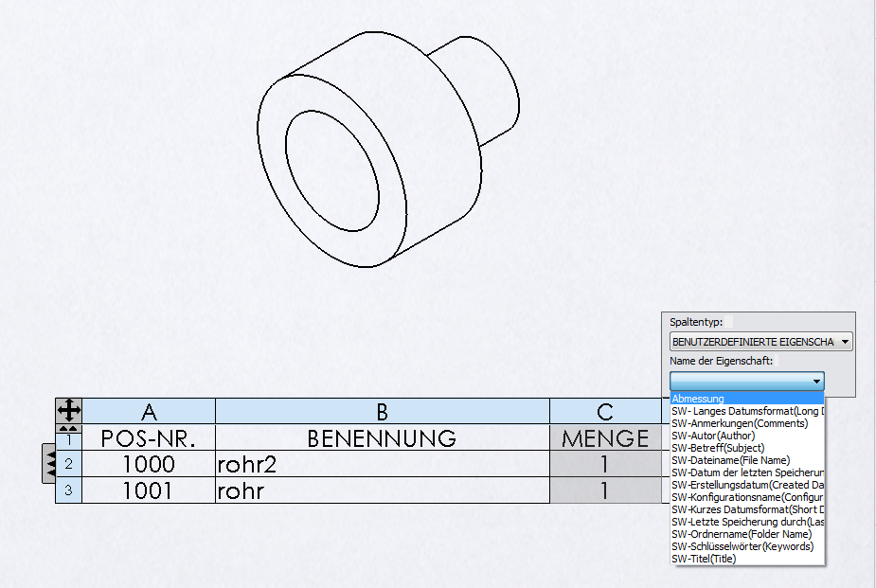This screenshot has width=876, height=588.
Task: Click the rohr cell in row 3
Action: [383, 490]
